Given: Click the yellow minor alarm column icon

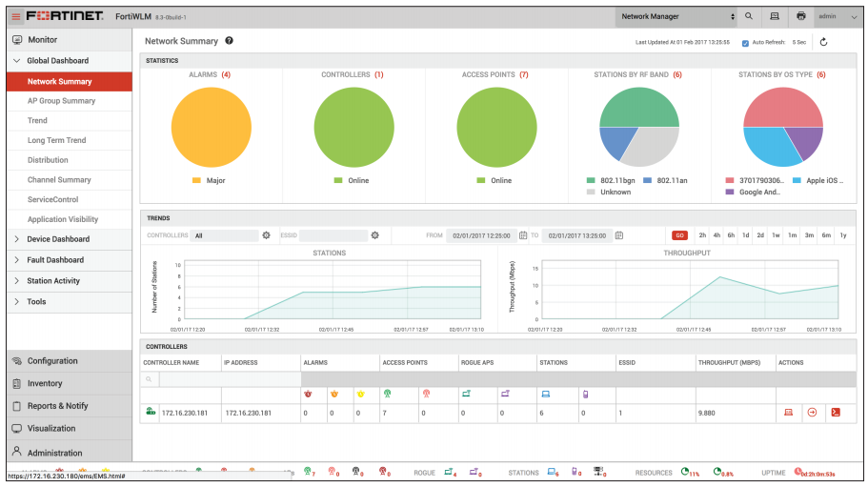Looking at the screenshot, I should click(x=360, y=394).
